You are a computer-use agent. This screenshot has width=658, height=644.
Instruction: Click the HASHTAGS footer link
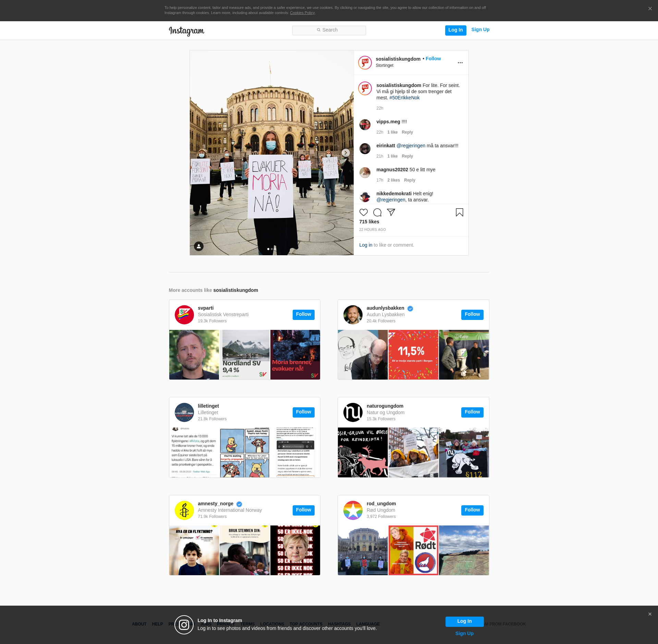(x=339, y=624)
